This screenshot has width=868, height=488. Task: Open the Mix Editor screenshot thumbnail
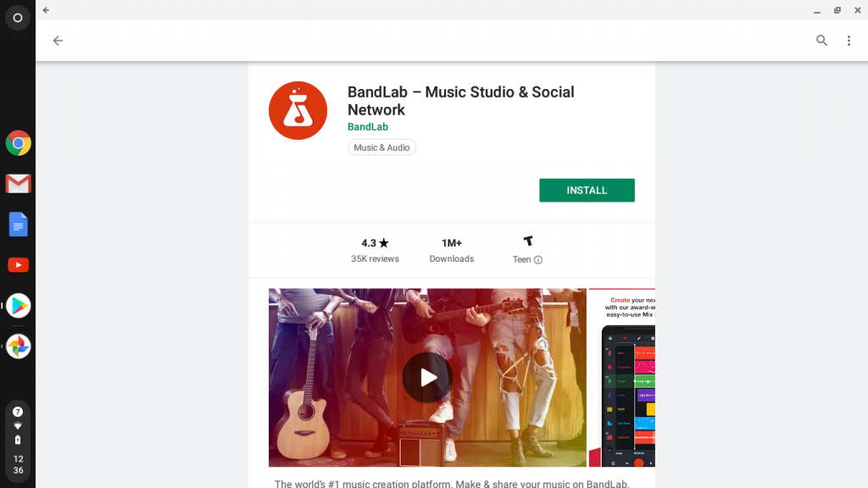tap(622, 377)
